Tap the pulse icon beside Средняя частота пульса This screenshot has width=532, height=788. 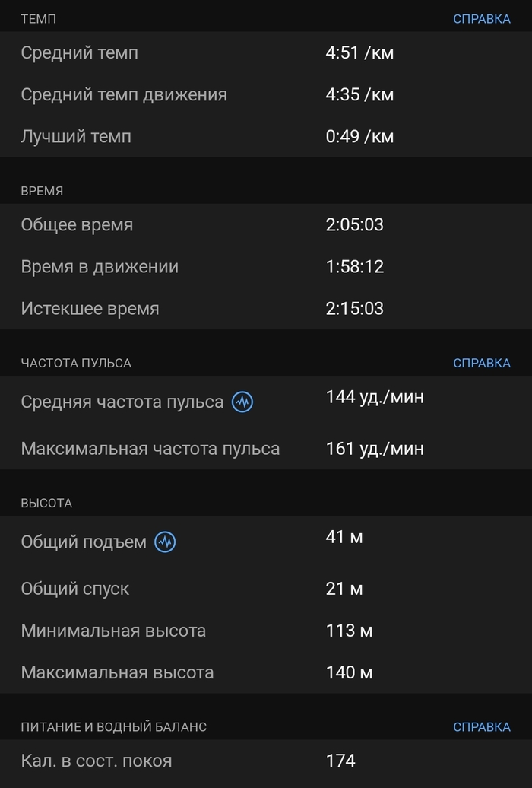(x=242, y=402)
